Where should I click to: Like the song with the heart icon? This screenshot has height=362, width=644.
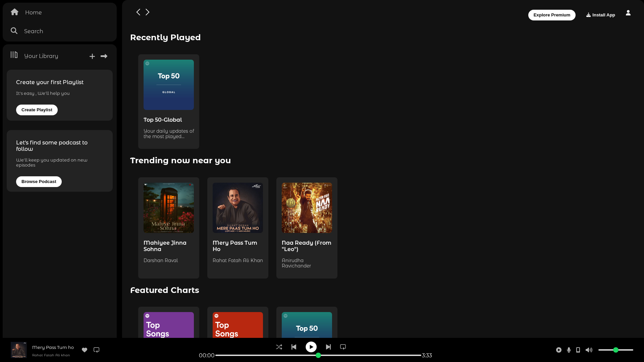85,350
